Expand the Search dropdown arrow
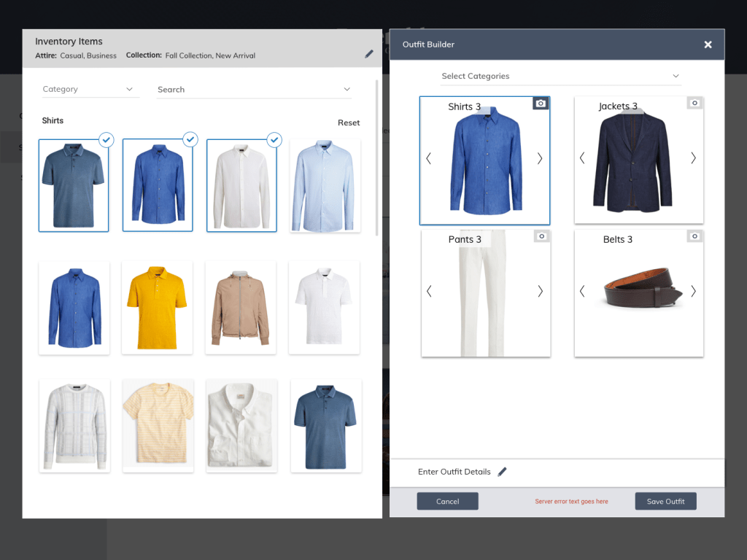Viewport: 747px width, 560px height. 347,89
